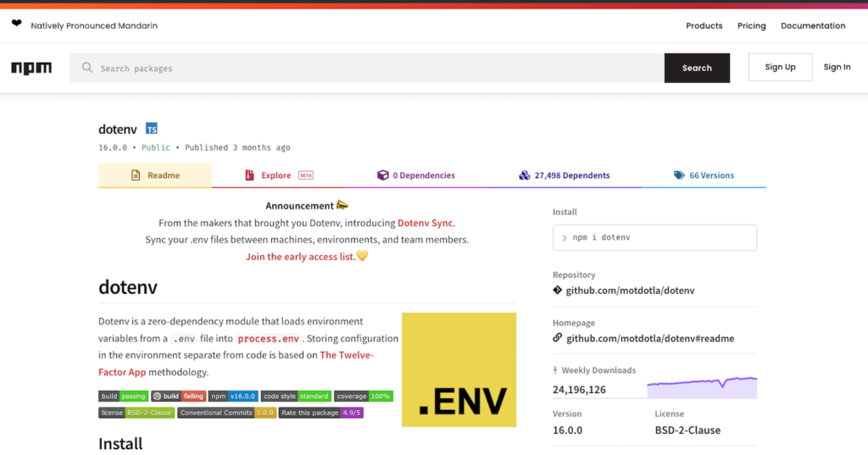Viewport: 868px width, 455px height.
Task: Click the npm v16.0.0 badge
Action: coord(233,396)
